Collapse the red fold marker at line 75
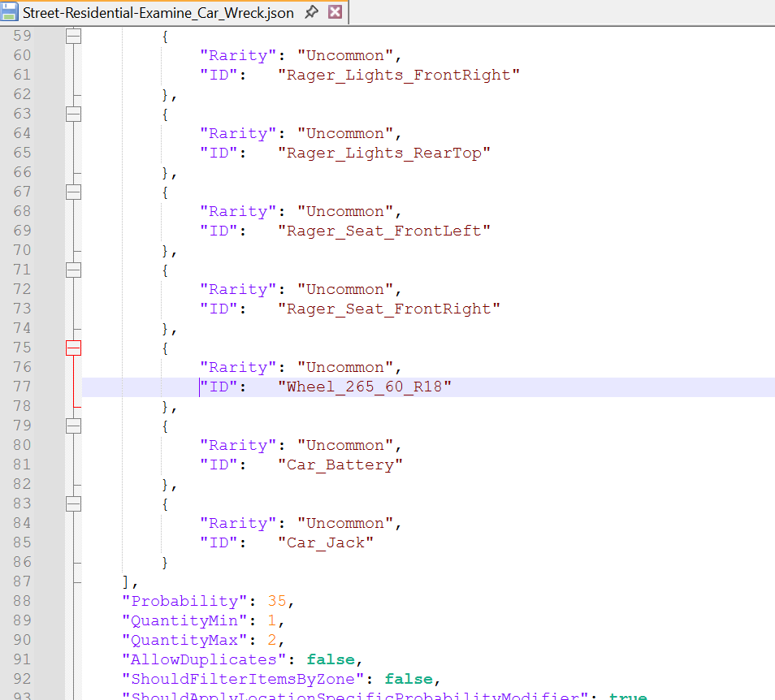 [74, 348]
